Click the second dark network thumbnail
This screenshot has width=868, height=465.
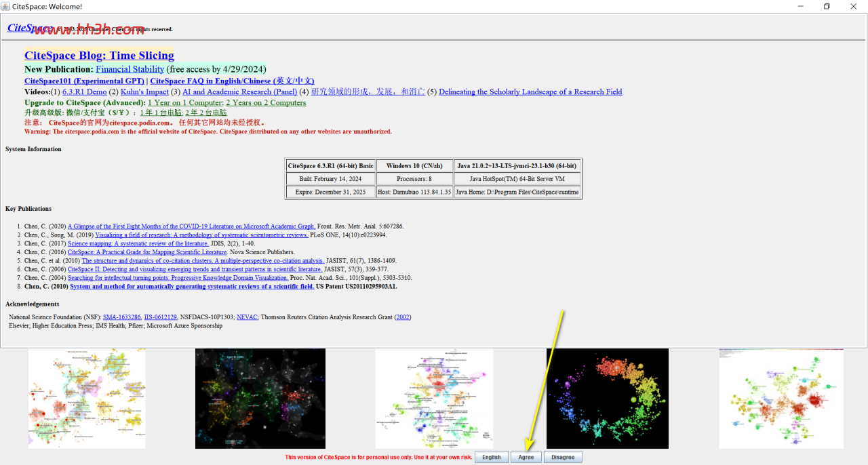tap(260, 399)
